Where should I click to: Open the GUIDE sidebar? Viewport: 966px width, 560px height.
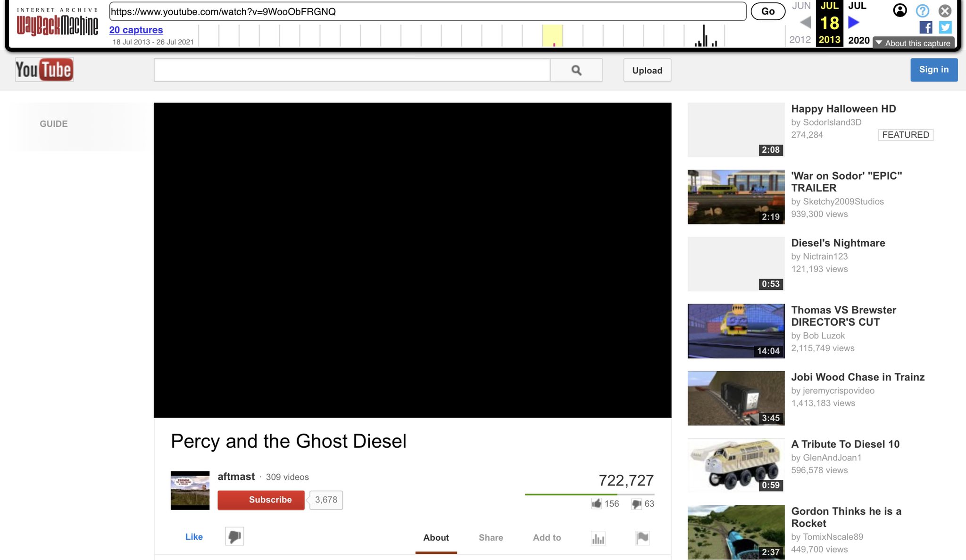pos(53,124)
